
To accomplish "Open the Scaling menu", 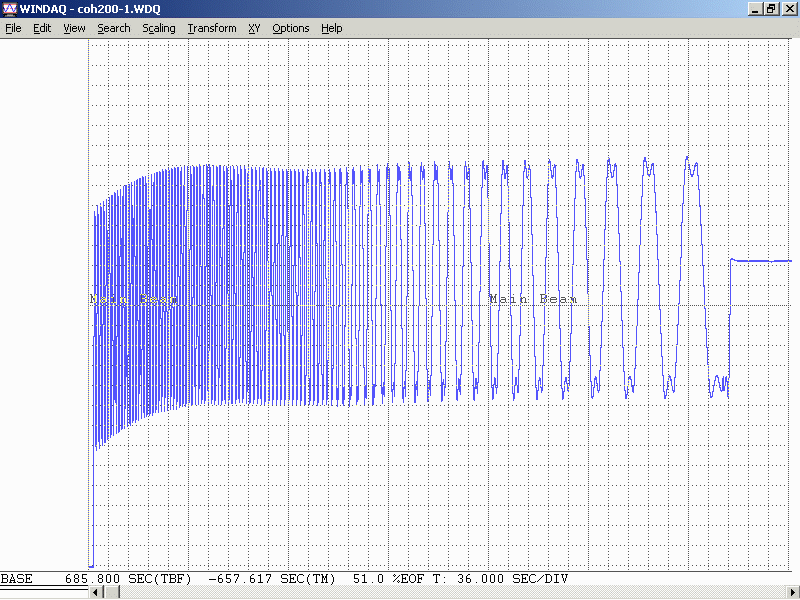I will [x=158, y=28].
